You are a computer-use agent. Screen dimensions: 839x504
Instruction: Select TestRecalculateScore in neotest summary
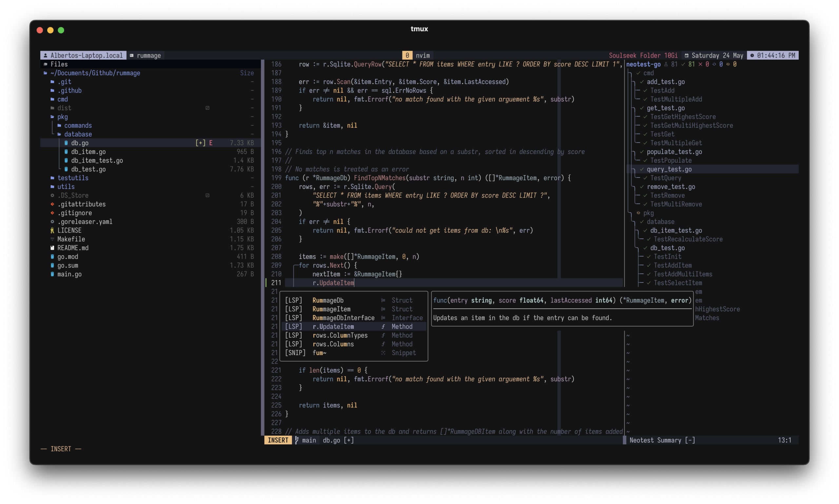(x=688, y=239)
